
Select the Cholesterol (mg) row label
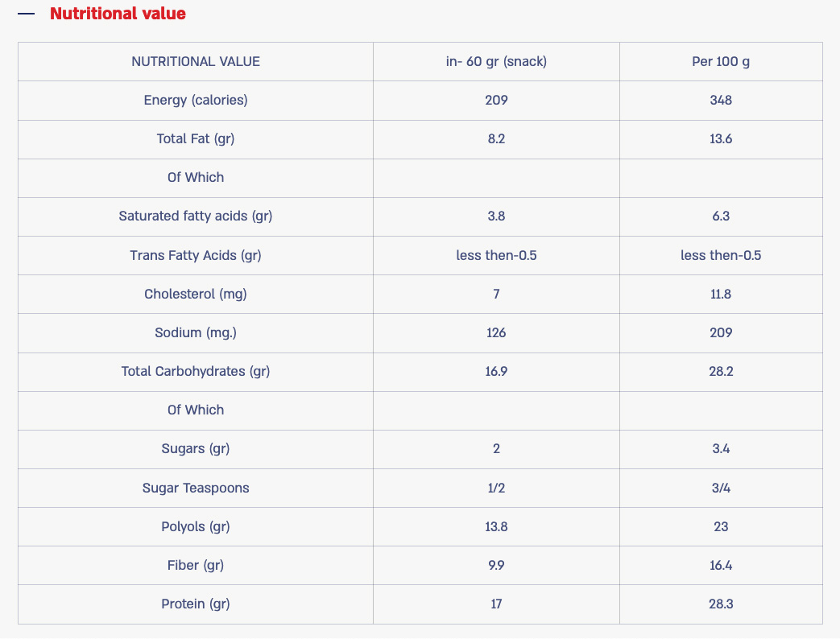click(x=196, y=294)
